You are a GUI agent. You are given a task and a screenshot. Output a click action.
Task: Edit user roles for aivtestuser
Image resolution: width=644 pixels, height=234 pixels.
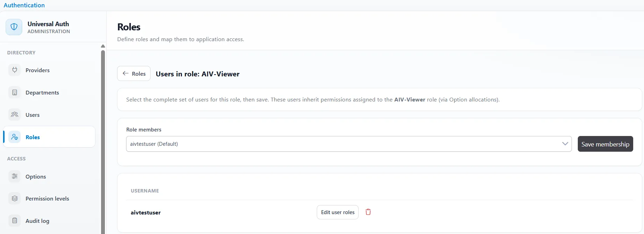[x=338, y=212]
